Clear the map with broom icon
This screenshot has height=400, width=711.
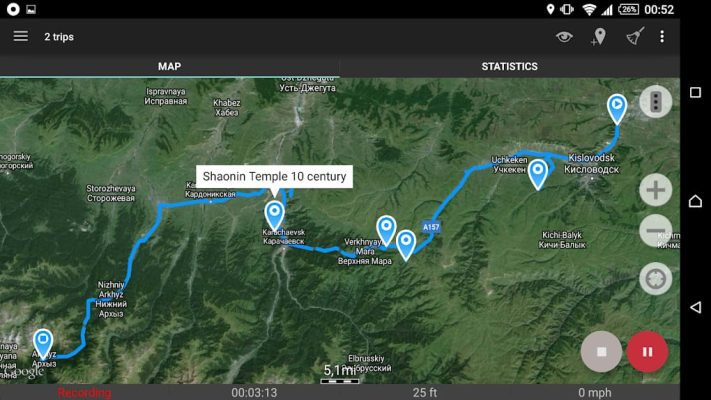[635, 36]
